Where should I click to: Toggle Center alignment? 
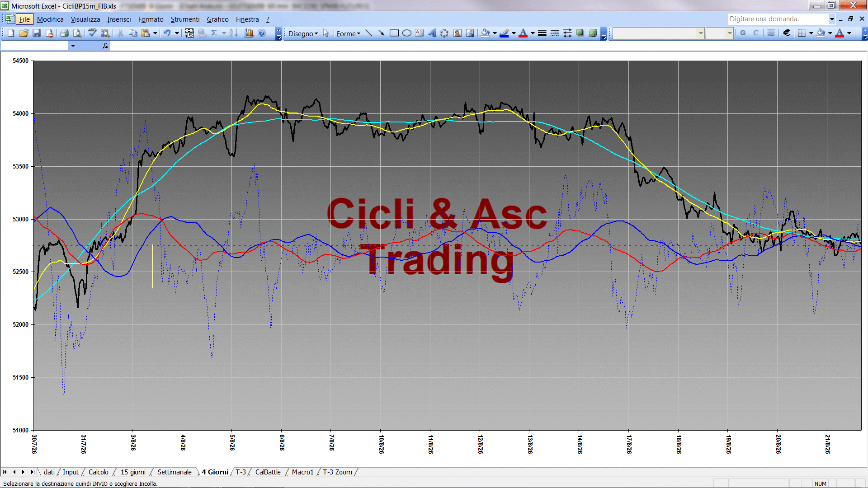click(x=771, y=33)
